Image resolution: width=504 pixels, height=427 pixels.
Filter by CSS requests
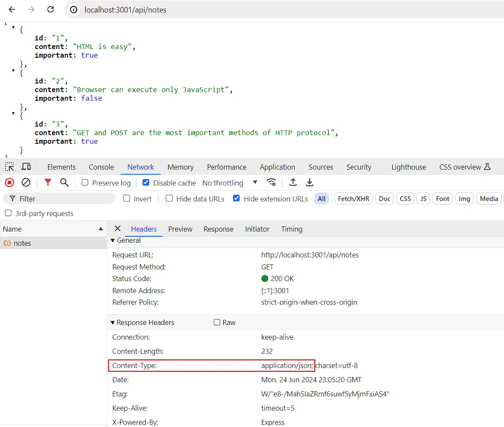[406, 198]
